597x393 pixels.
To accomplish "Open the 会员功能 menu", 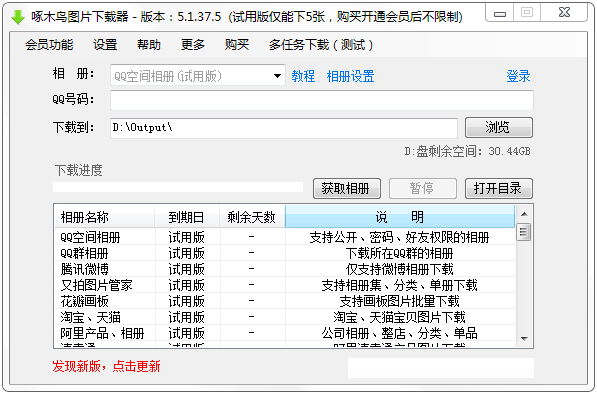I will pos(49,45).
